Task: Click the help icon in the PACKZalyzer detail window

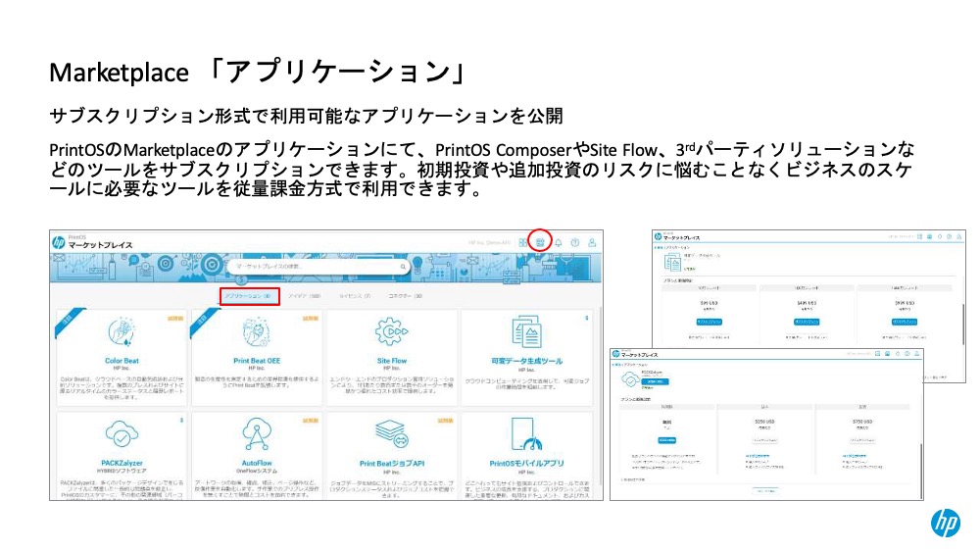Action: pos(907,354)
